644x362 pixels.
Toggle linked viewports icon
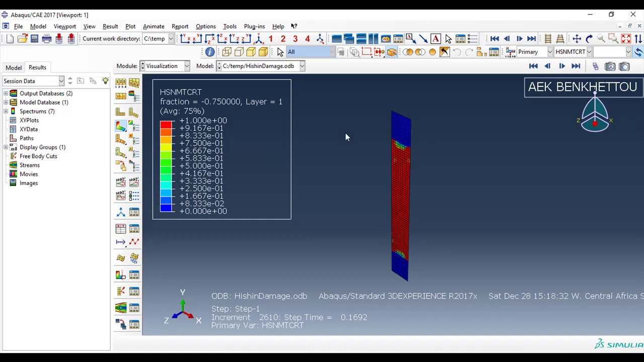[386, 39]
